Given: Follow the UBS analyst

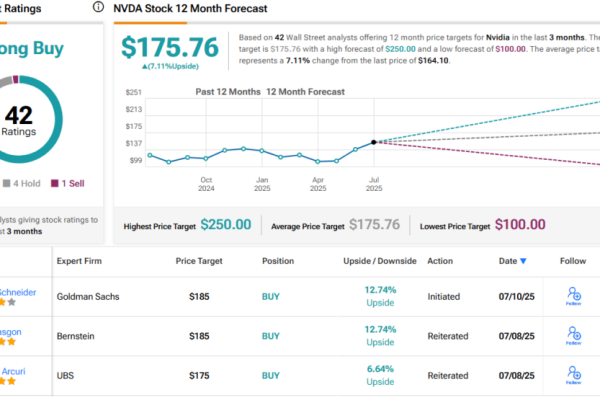Looking at the screenshot, I should coord(574,376).
